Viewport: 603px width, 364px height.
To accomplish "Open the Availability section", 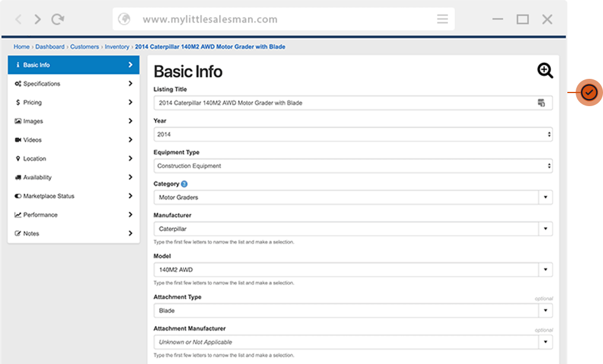I will 74,177.
